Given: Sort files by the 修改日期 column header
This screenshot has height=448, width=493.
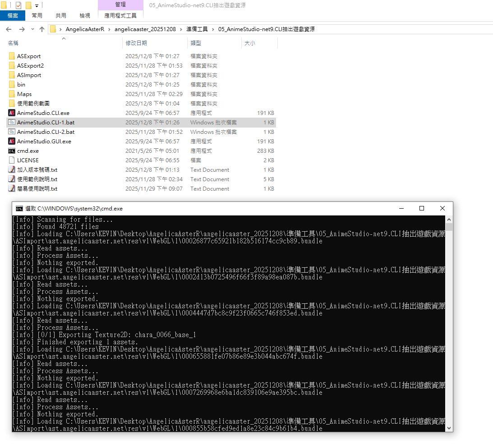Looking at the screenshot, I should click(x=136, y=43).
